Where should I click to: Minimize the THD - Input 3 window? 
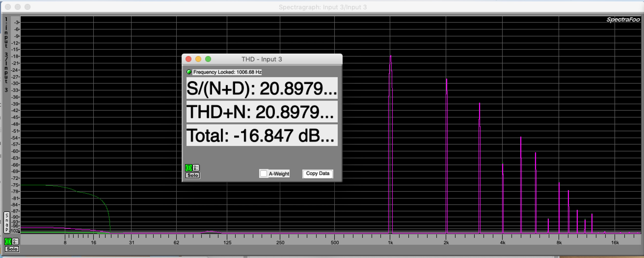pos(198,59)
